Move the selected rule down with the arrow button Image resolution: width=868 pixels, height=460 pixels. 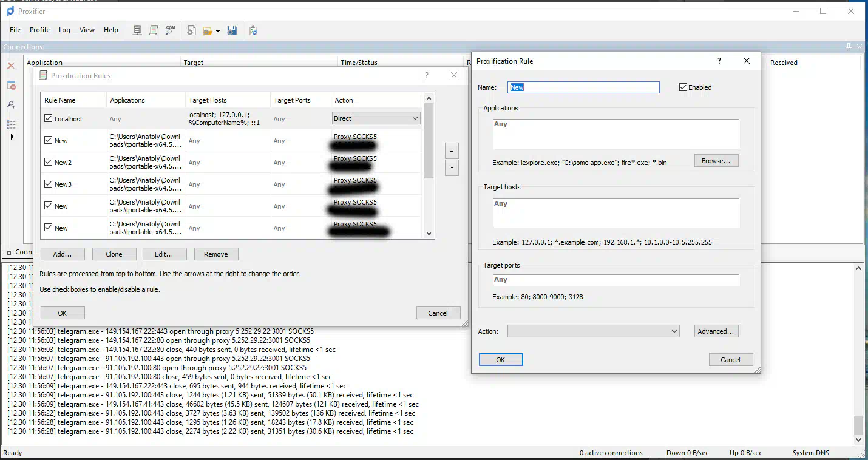[x=452, y=168]
